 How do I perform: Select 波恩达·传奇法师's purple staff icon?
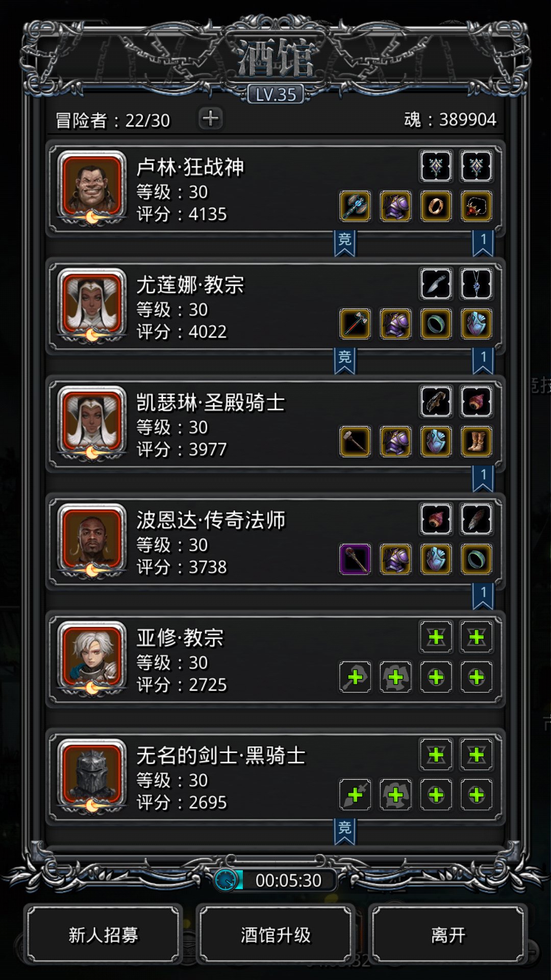pos(355,559)
